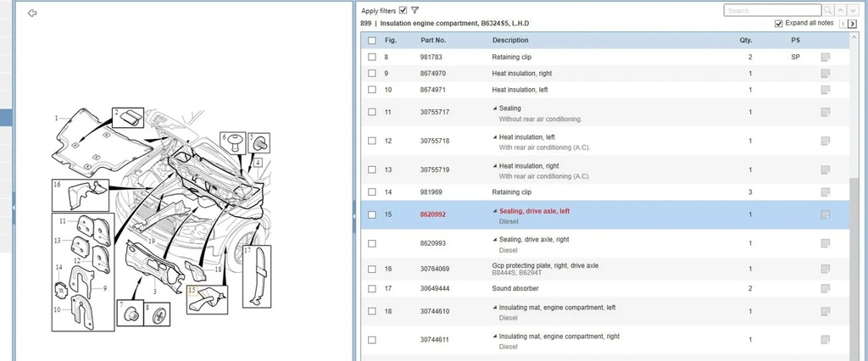Open note icon for part 30744611

tap(826, 340)
